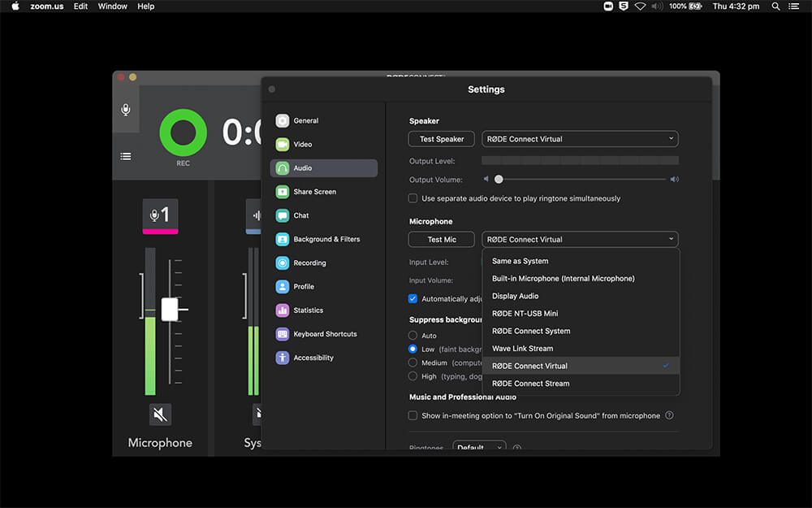Toggle Show in-meeting Original Sound option checkbox
The height and width of the screenshot is (508, 812).
(x=413, y=415)
